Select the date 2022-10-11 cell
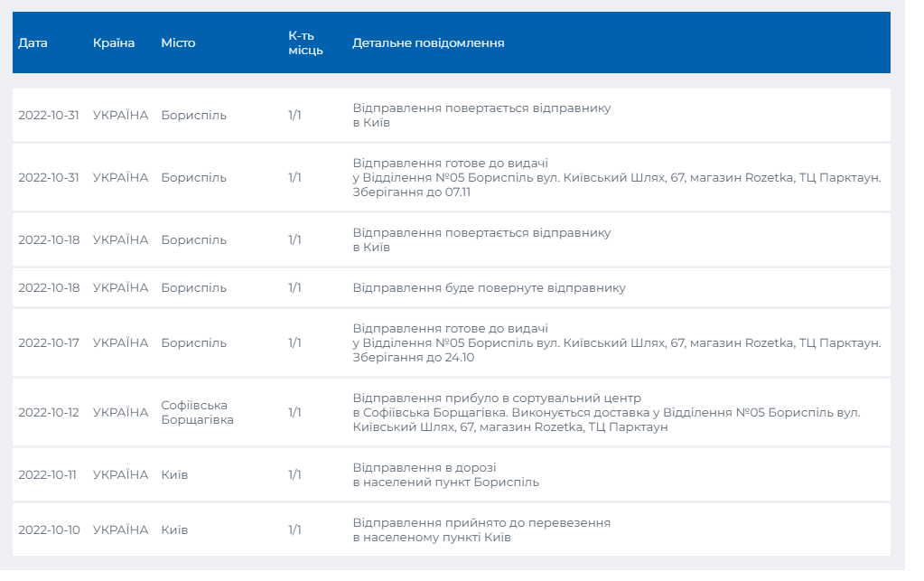This screenshot has height=581, width=924. tap(47, 475)
